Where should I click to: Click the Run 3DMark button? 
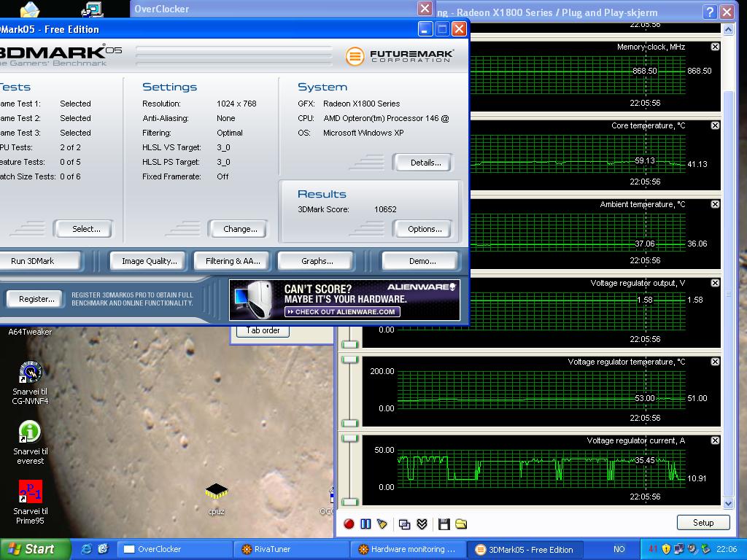pyautogui.click(x=40, y=261)
